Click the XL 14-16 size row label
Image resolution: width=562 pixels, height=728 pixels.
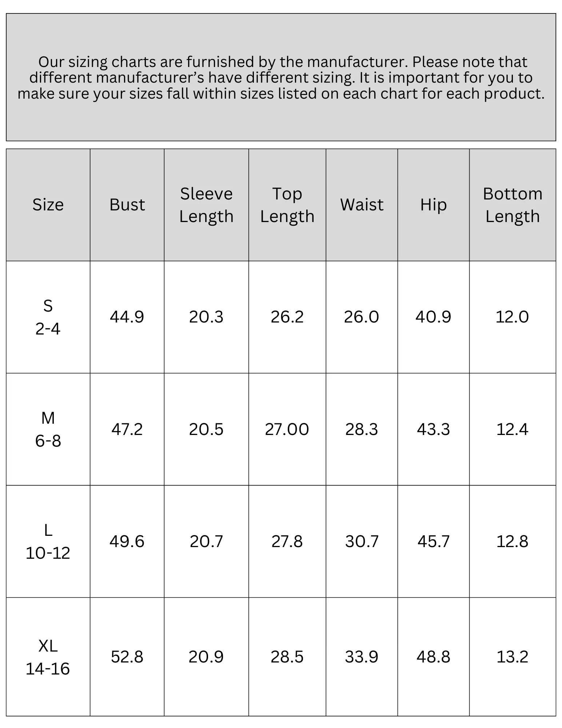48,657
